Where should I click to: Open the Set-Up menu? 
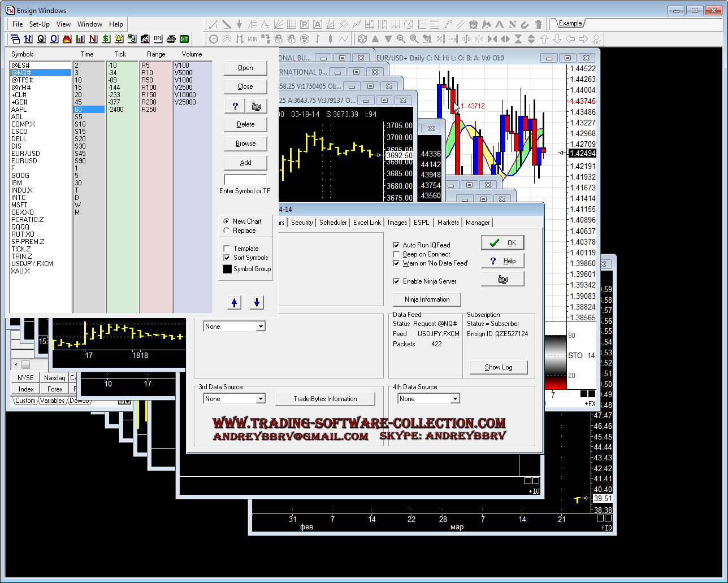tap(40, 24)
